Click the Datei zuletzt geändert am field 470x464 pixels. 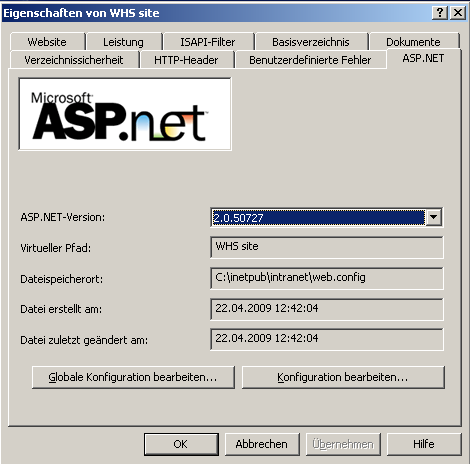pyautogui.click(x=327, y=339)
